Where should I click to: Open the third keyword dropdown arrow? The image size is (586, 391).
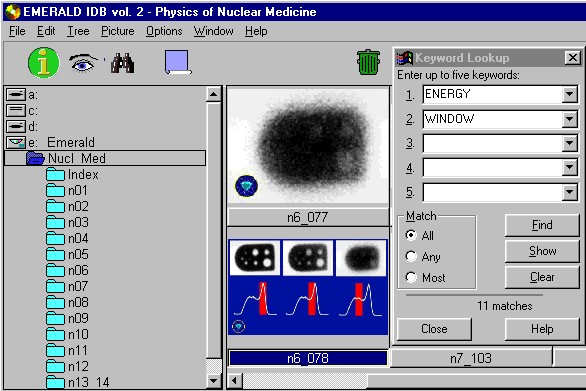570,143
